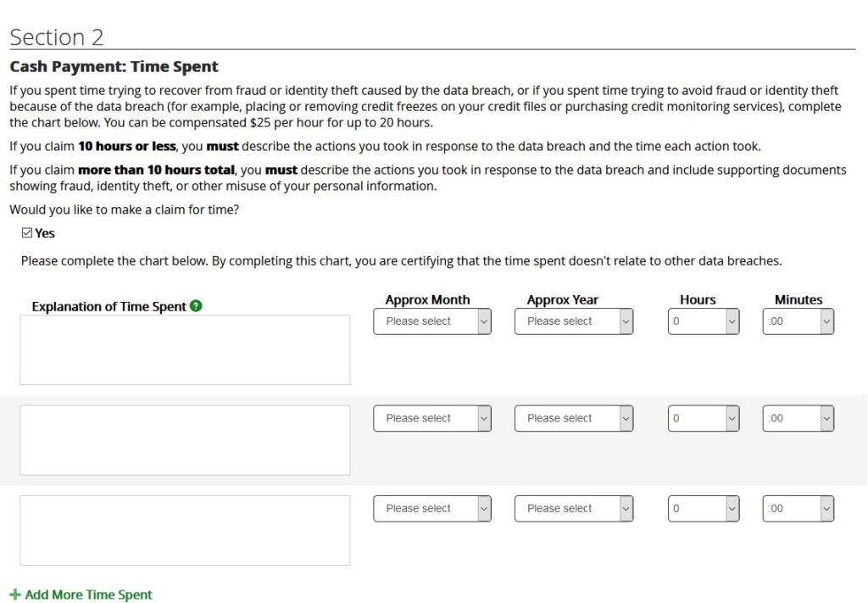Open second row Approx Year dropdown

[x=573, y=418]
